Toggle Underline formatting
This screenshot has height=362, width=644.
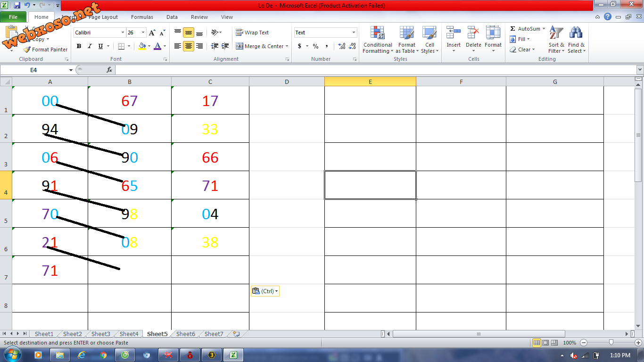pyautogui.click(x=100, y=46)
